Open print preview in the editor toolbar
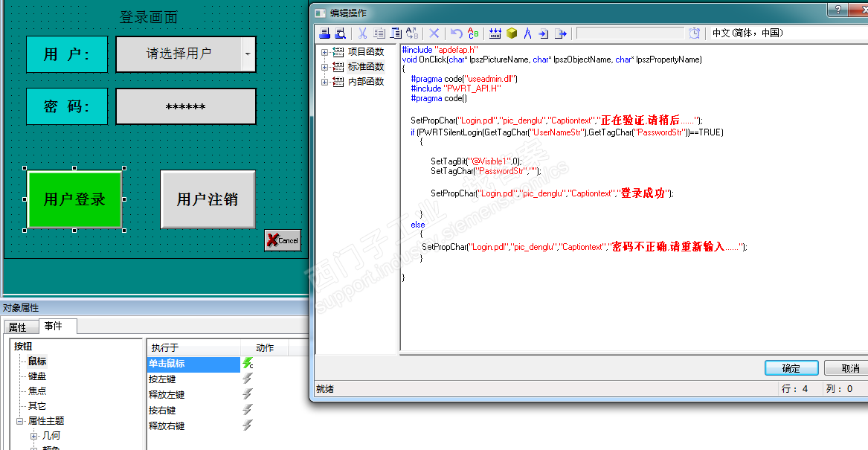 pyautogui.click(x=341, y=33)
